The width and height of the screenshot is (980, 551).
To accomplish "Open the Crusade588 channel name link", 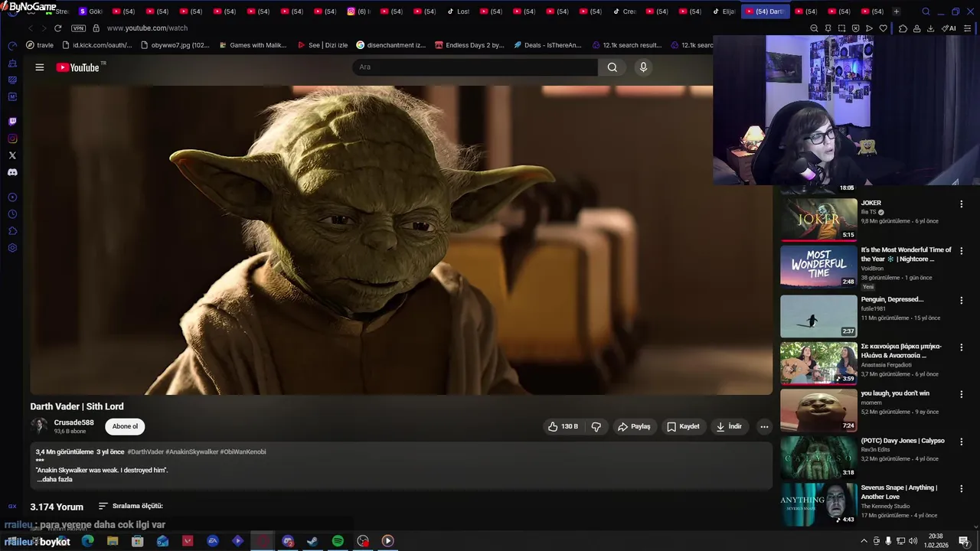I will (x=73, y=422).
